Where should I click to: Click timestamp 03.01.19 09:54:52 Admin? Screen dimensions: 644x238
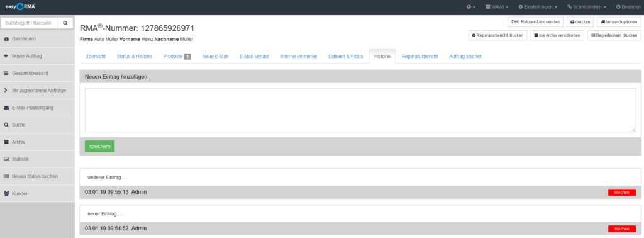click(x=116, y=228)
